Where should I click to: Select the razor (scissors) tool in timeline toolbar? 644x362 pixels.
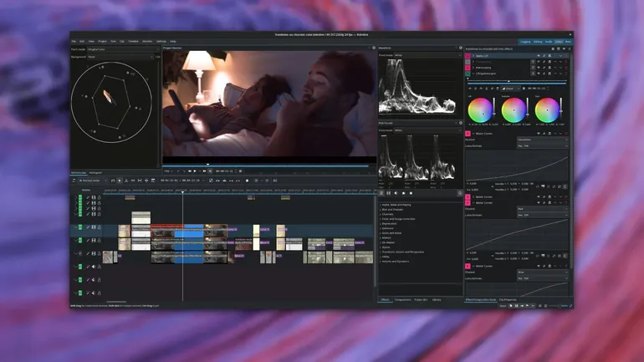(x=126, y=181)
